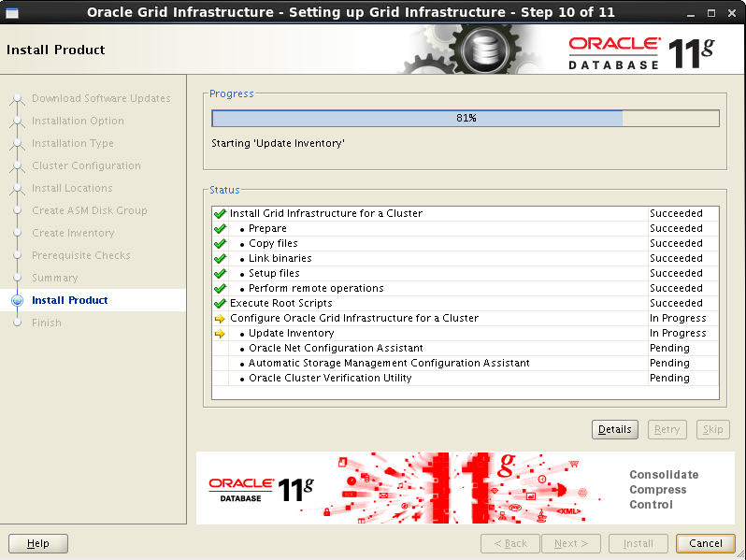The image size is (746, 560).
Task: Select Summary step in sidebar
Action: 55,278
